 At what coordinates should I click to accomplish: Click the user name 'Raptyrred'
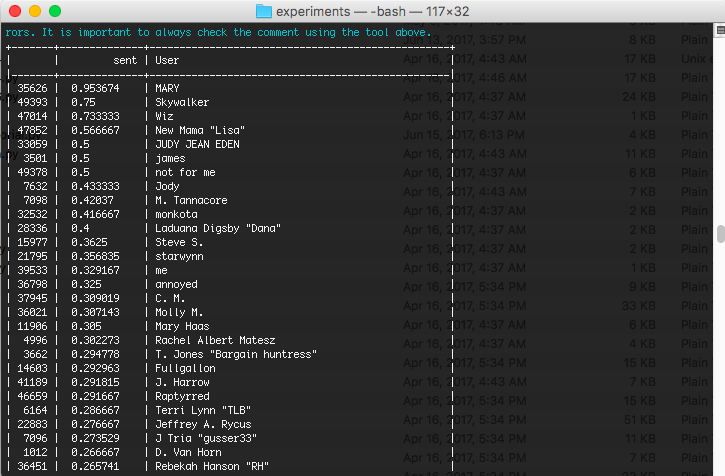pyautogui.click(x=182, y=396)
